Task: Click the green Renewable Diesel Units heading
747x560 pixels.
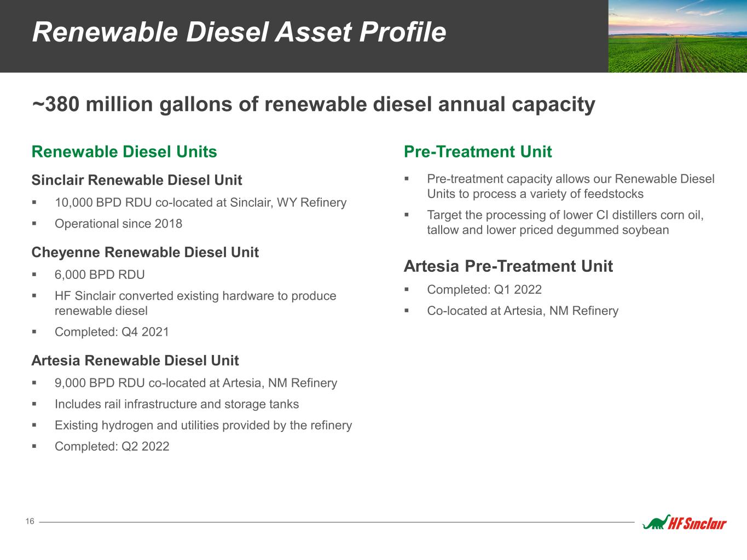Action: (124, 151)
